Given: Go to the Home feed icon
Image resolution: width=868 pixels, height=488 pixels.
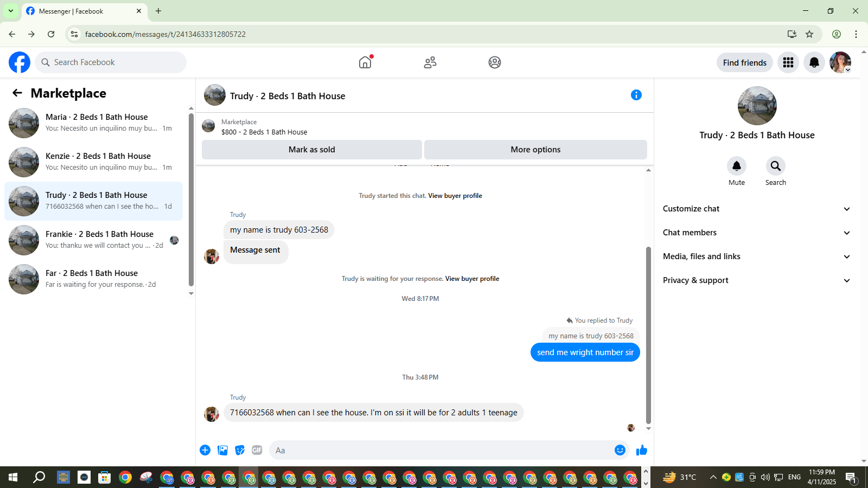Looking at the screenshot, I should [x=365, y=62].
